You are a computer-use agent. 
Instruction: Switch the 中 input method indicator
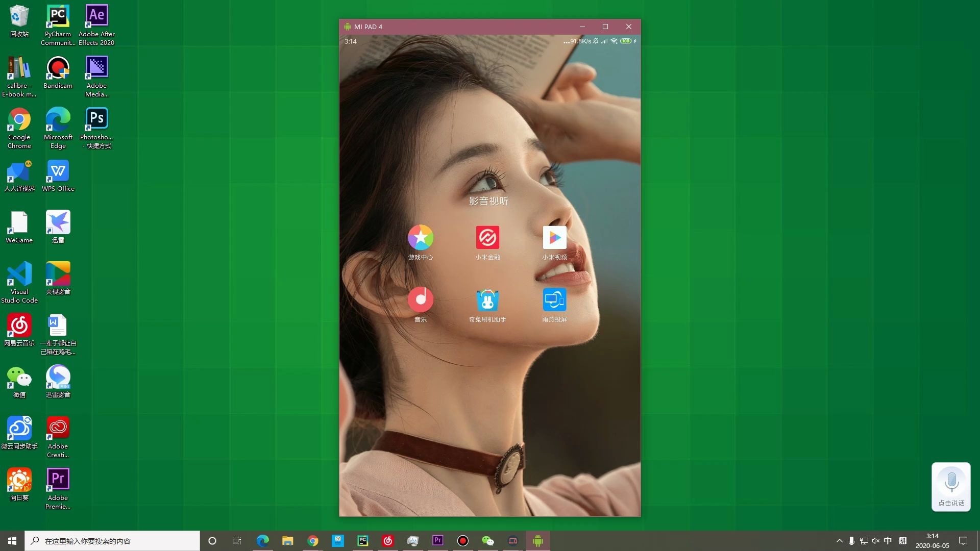888,541
